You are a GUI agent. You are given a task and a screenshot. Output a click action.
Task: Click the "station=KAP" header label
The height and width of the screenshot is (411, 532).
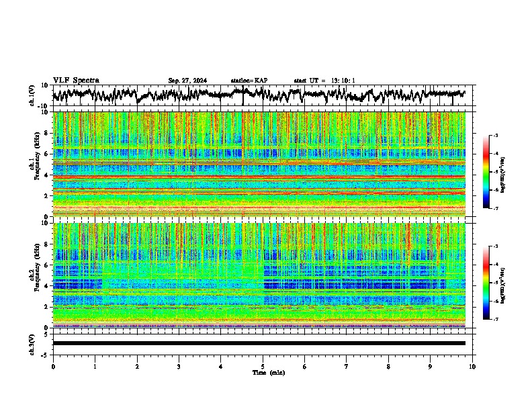pos(249,81)
